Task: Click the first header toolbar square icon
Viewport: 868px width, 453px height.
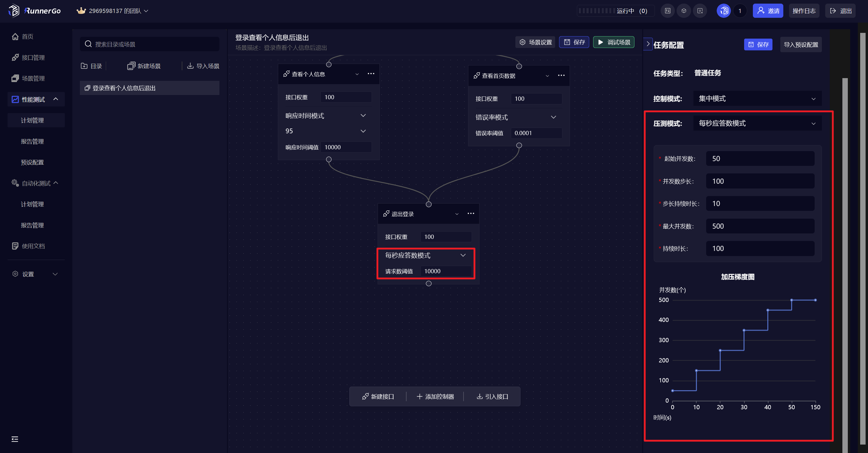Action: [x=668, y=11]
